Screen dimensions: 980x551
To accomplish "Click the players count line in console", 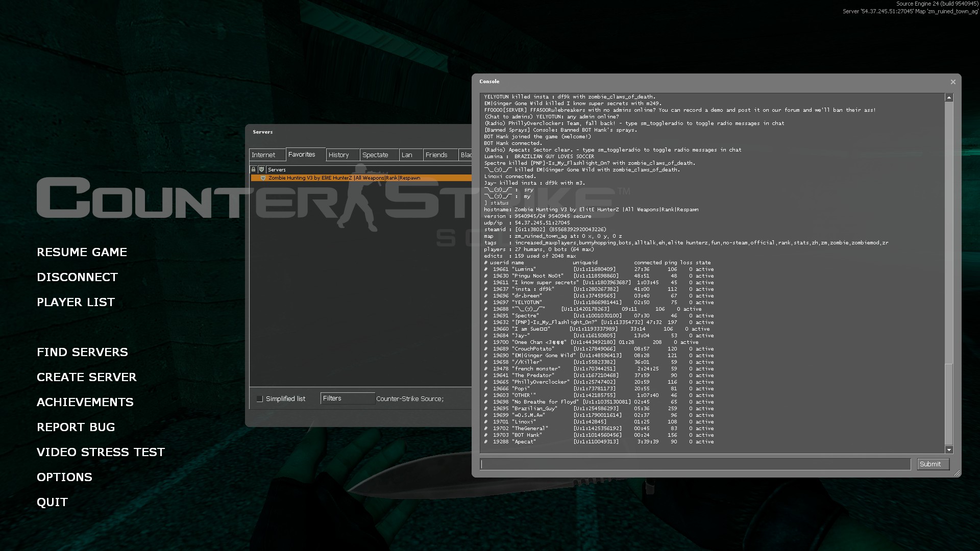I will [x=539, y=249].
